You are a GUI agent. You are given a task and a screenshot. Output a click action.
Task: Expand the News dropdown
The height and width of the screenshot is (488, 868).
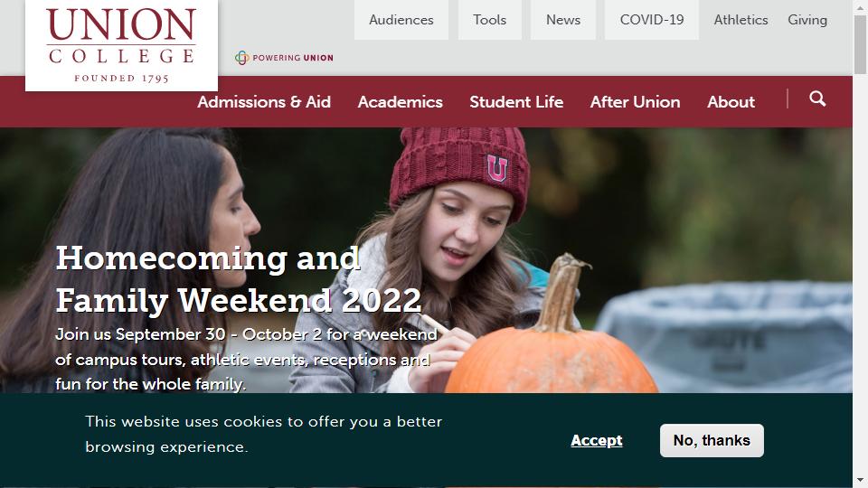(563, 20)
